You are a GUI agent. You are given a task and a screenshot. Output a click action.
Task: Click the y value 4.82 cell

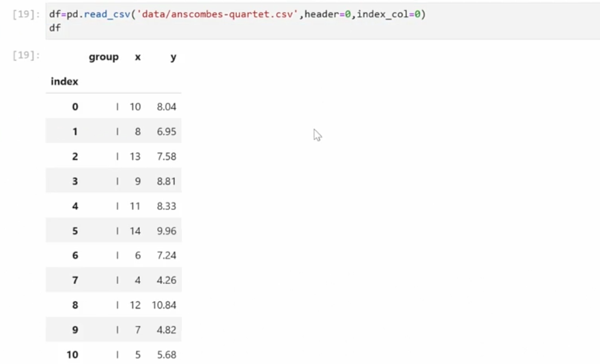[x=166, y=330]
